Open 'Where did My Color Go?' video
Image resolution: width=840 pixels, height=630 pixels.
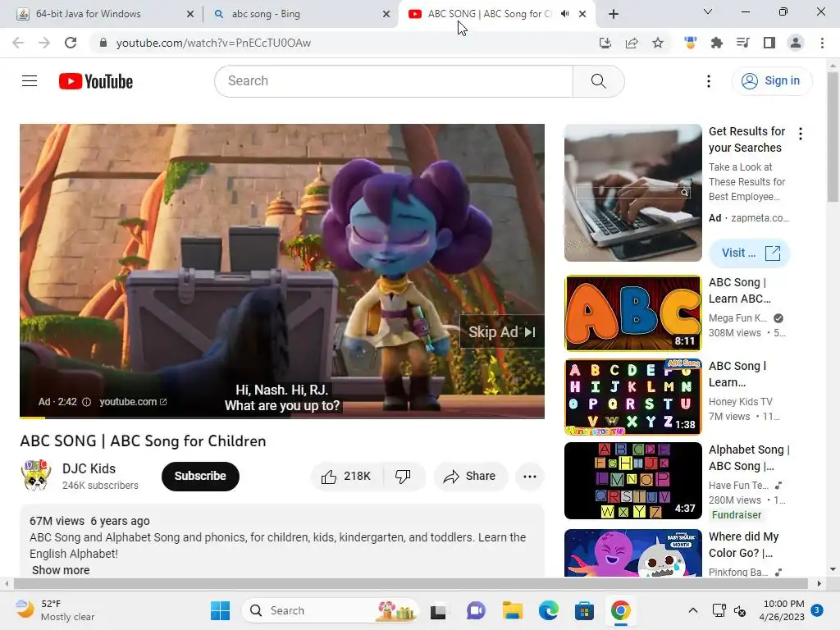pyautogui.click(x=743, y=545)
